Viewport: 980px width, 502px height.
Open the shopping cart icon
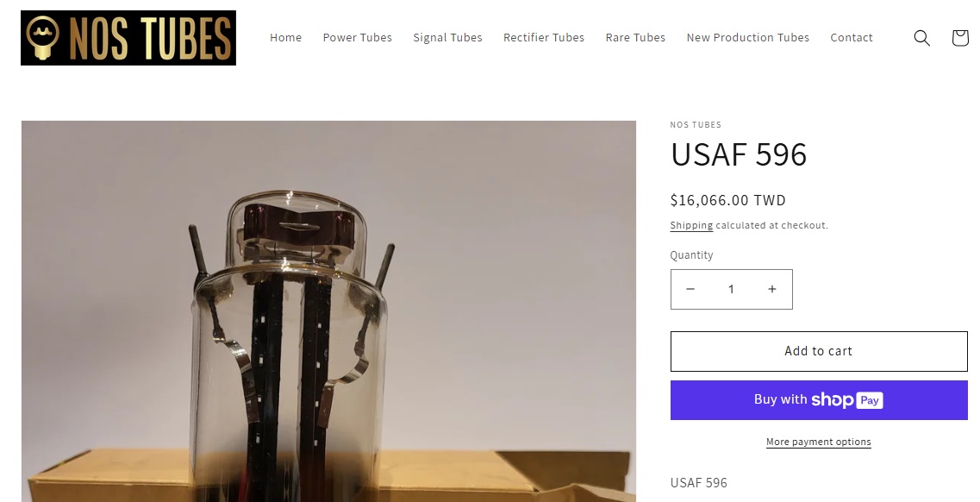(x=960, y=38)
